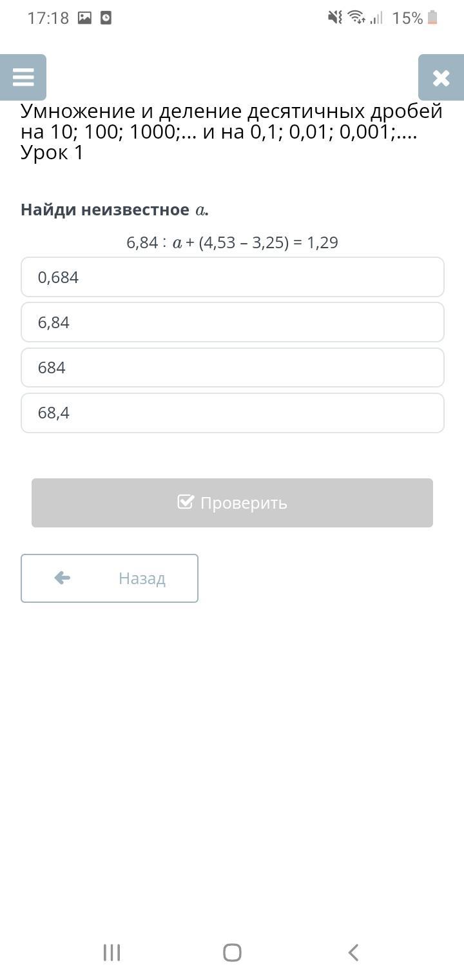Close the lesson with X button
464x980 pixels.
pos(441,77)
